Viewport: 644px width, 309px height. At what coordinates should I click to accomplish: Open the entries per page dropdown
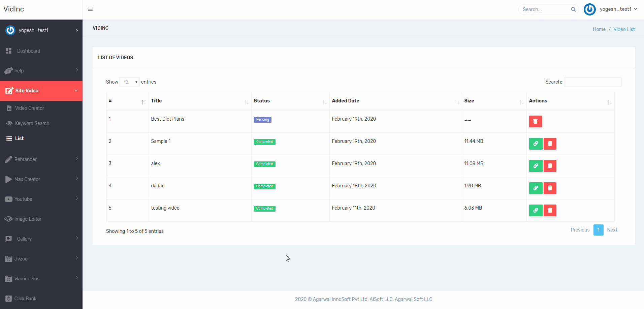tap(129, 82)
